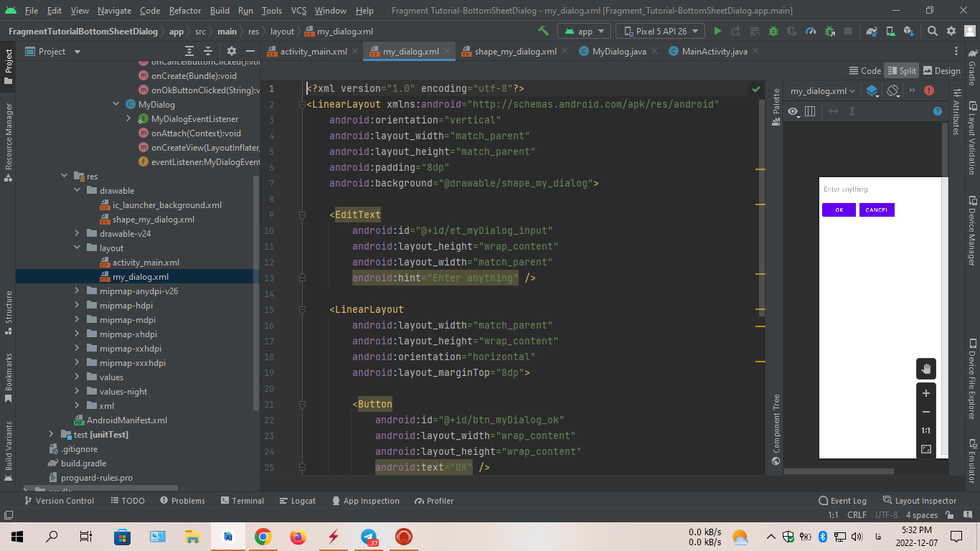The image size is (980, 551).
Task: Open the Logcat tool window button
Action: coord(297,500)
